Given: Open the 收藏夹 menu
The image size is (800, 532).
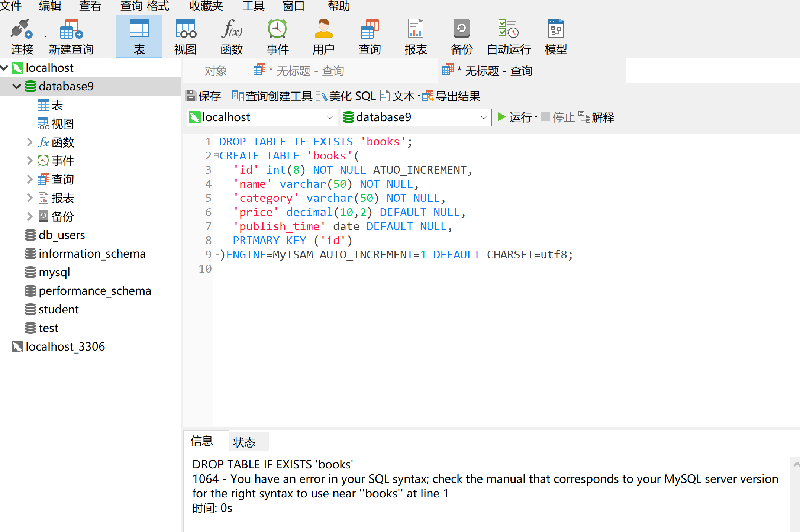Looking at the screenshot, I should (x=206, y=6).
